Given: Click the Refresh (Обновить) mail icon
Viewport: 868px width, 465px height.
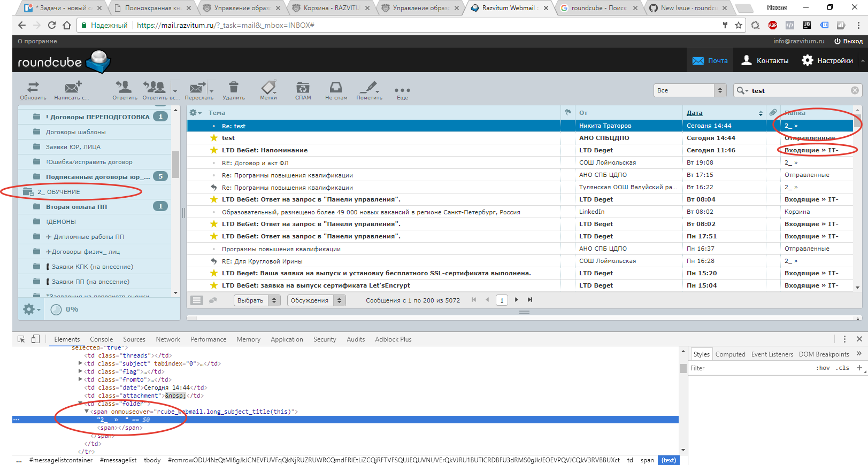Looking at the screenshot, I should 33,90.
